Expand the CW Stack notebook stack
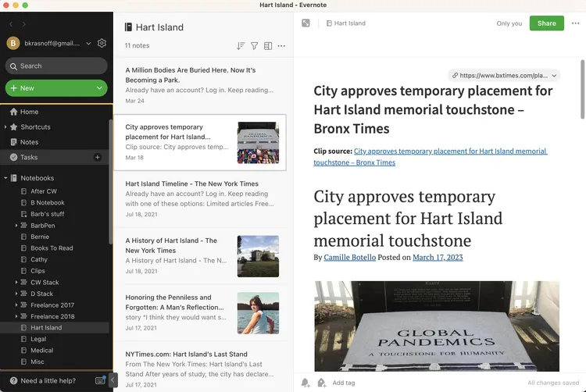Viewport: 586px width, 392px height. click(16, 283)
